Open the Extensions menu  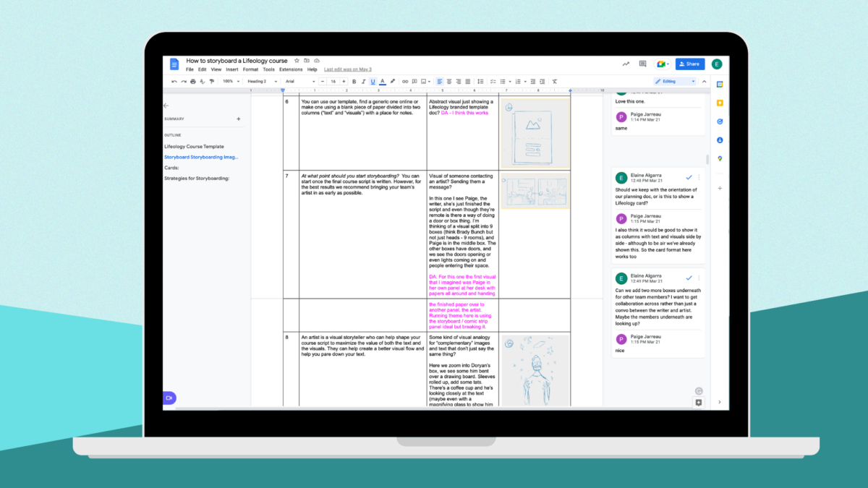point(291,69)
